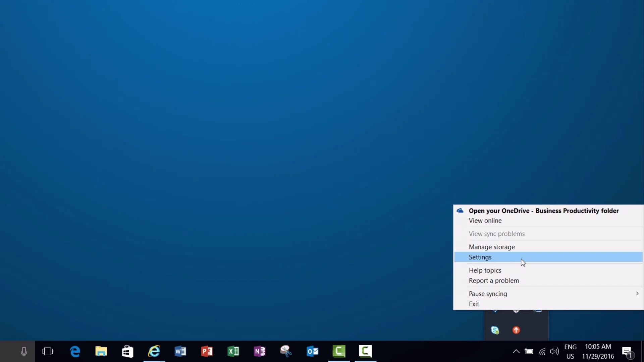Open the Snipping Tool taskbar icon

click(286, 351)
